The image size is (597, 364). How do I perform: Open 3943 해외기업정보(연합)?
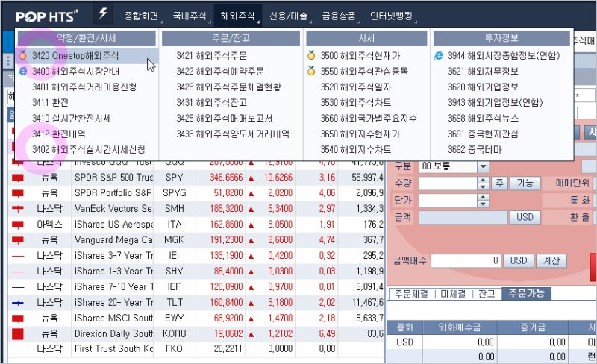(496, 102)
